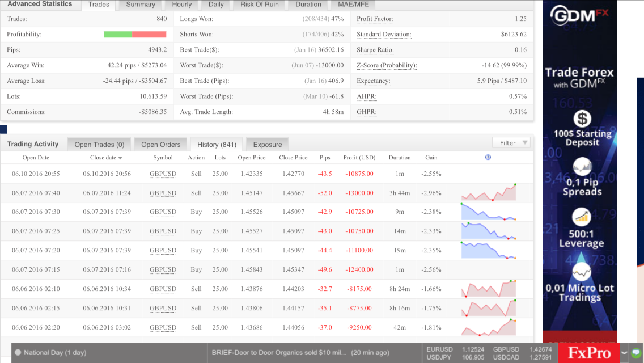
Task: Click the Profit Factor term link
Action: 375,19
